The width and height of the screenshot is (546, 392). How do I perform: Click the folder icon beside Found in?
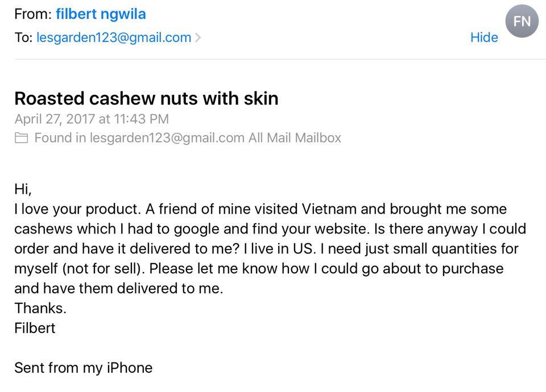point(21,137)
